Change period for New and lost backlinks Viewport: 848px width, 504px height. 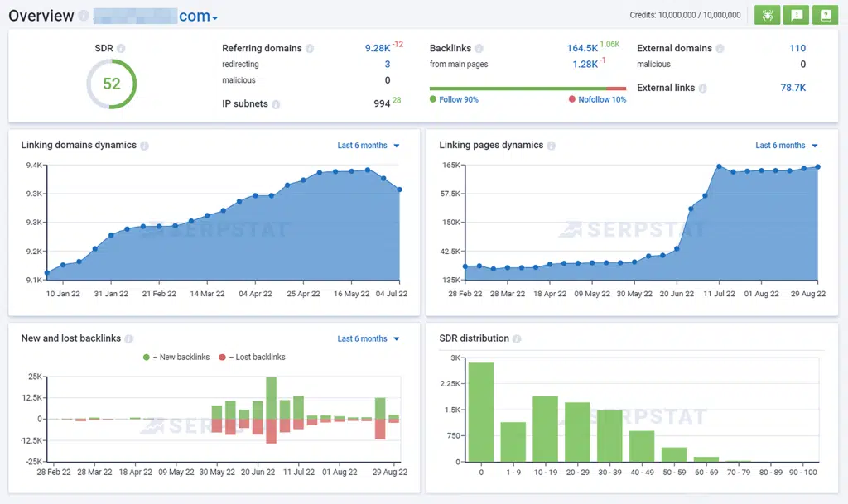coord(369,338)
